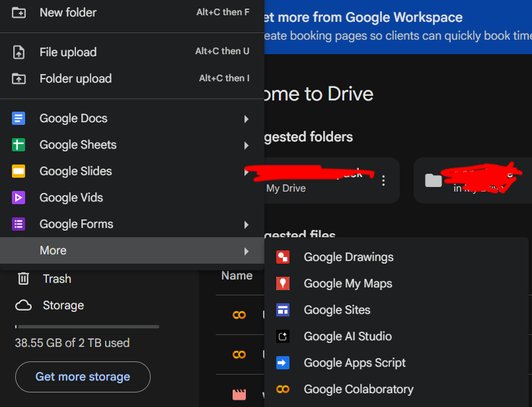Image resolution: width=532 pixels, height=407 pixels.
Task: Click the Google Drawings icon
Action: click(x=284, y=257)
